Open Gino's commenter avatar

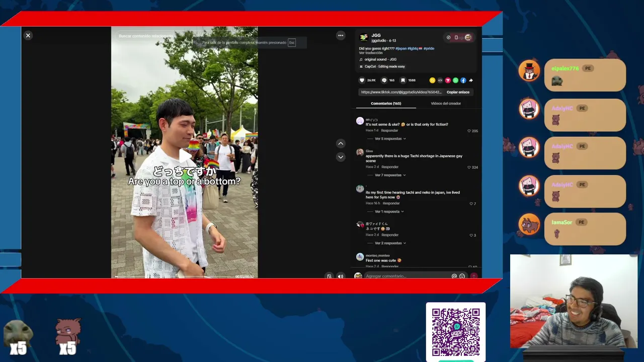coord(360,152)
